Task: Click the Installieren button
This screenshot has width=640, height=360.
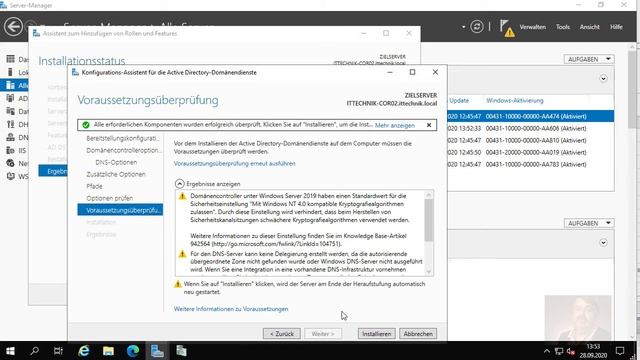Action: 376,333
